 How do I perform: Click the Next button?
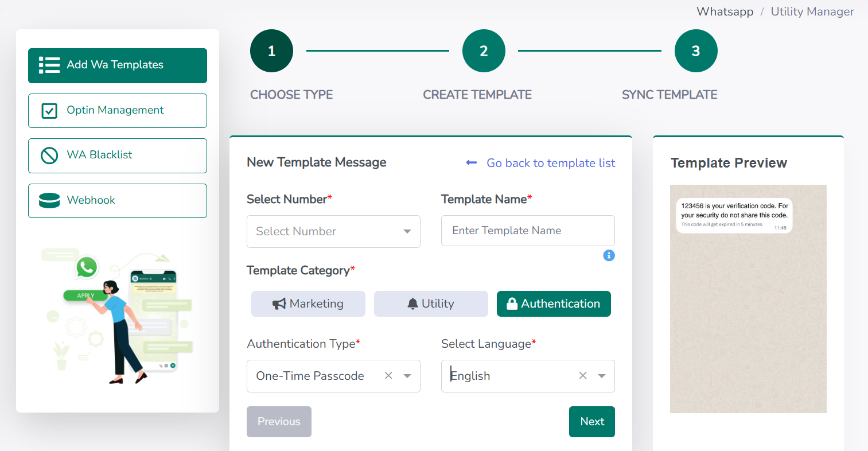(591, 422)
